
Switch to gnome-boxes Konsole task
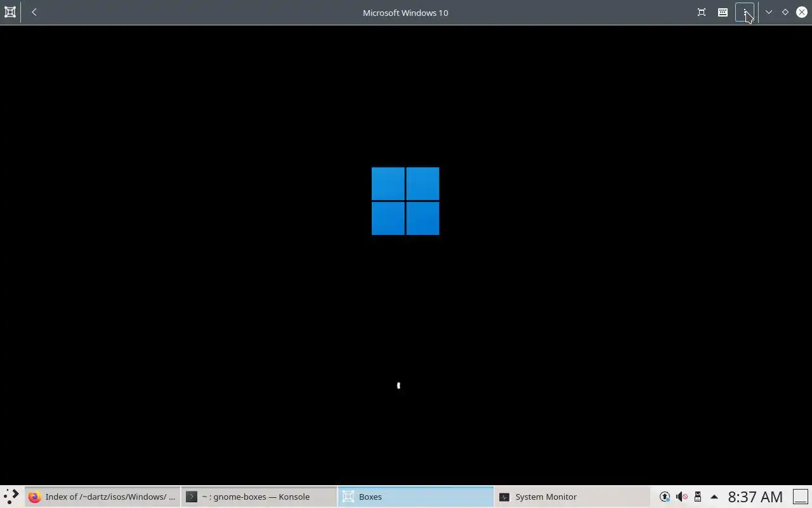pyautogui.click(x=259, y=497)
